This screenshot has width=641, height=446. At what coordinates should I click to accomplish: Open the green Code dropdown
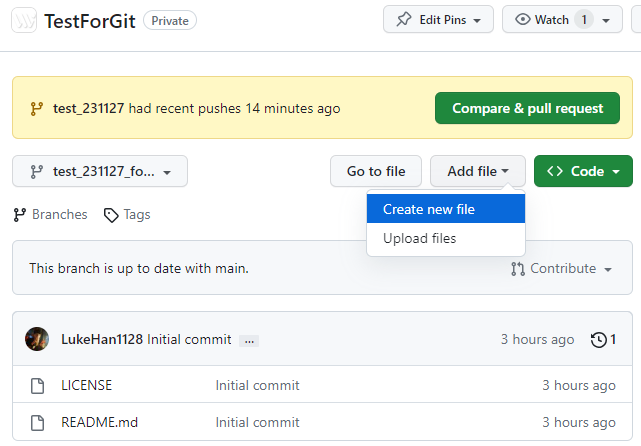(583, 171)
